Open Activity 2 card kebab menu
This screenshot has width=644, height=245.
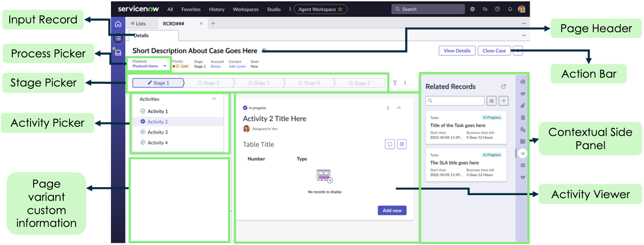click(388, 108)
